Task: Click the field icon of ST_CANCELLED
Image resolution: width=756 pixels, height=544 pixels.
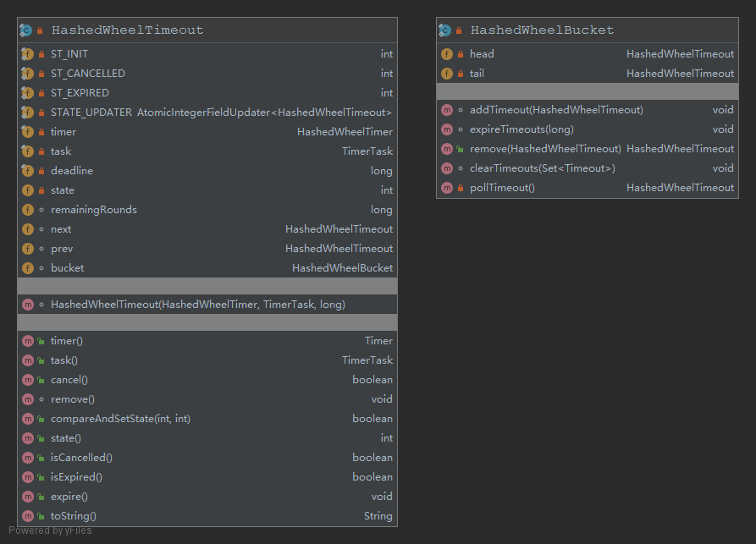Action: [x=27, y=74]
